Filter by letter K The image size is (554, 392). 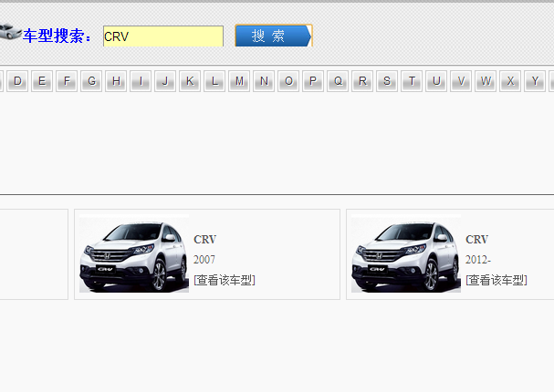190,81
